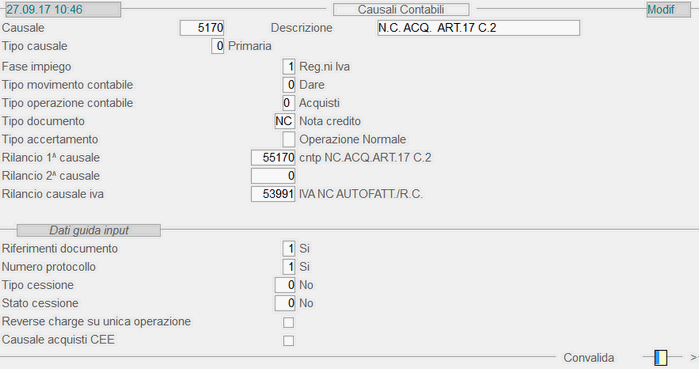Click the arrow next to Convalida box
699x369 pixels.
[694, 357]
